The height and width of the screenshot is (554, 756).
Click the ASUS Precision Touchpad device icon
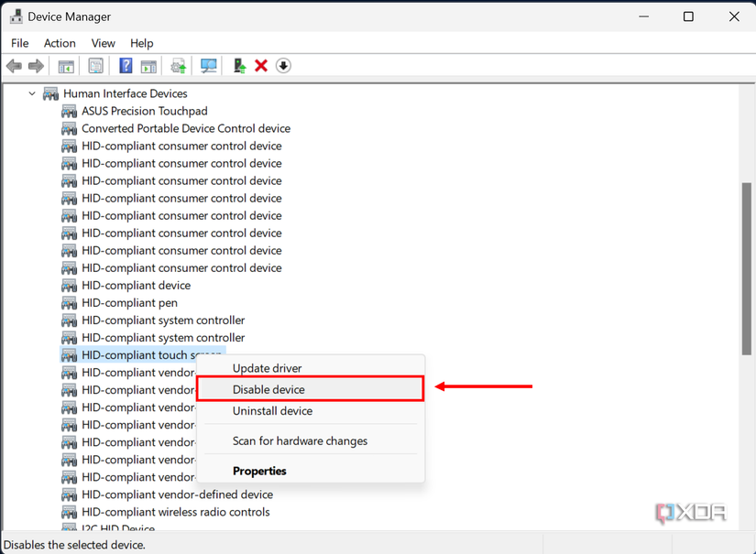pos(69,112)
